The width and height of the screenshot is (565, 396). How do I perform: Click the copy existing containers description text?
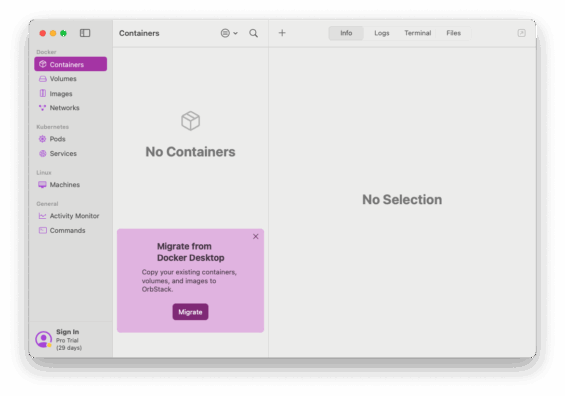point(189,281)
